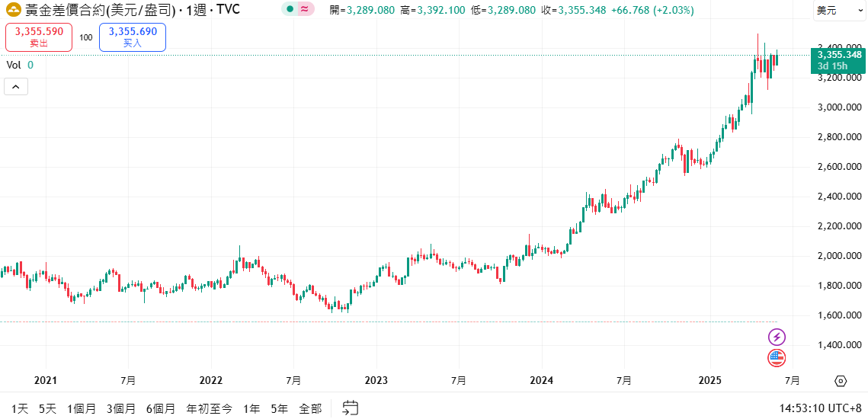Click the red 卖出 sell button
This screenshot has width=868, height=419.
pyautogui.click(x=39, y=37)
